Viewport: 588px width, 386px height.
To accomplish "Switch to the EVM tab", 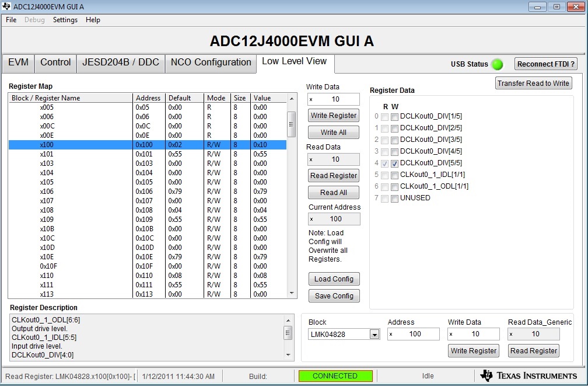I will coord(18,62).
